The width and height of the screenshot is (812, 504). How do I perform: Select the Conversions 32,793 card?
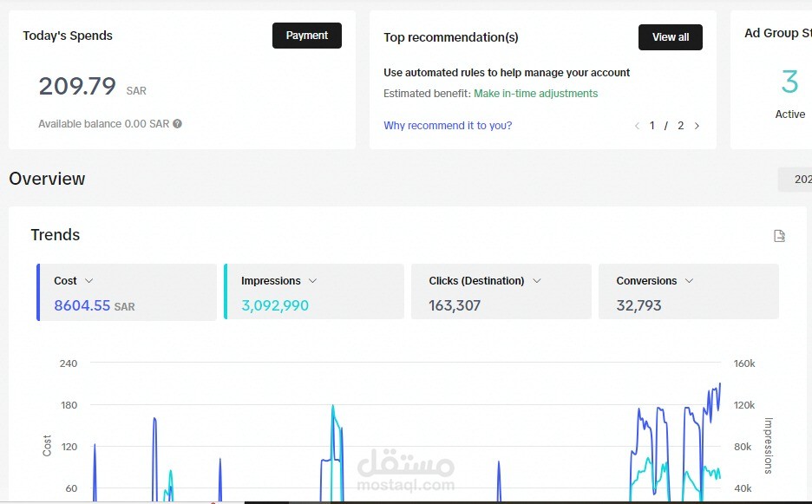pos(689,292)
